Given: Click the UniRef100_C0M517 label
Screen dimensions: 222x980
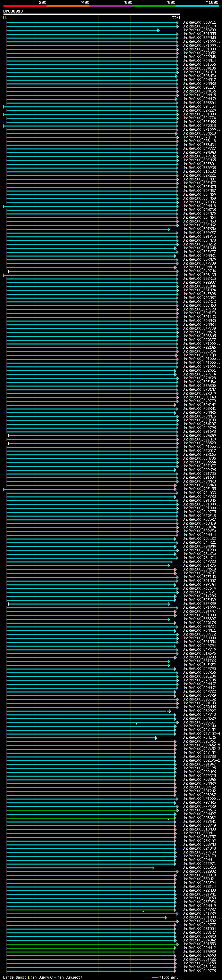Looking at the screenshot, I should click(199, 80).
